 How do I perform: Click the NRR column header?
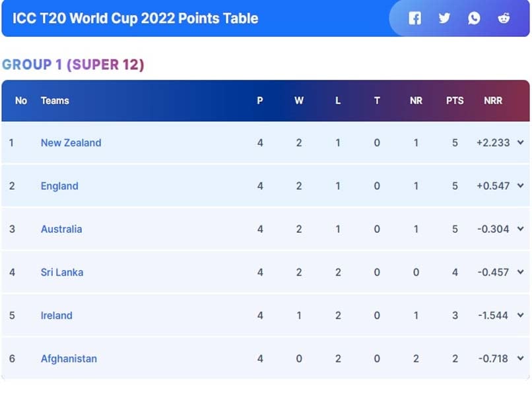coord(492,101)
